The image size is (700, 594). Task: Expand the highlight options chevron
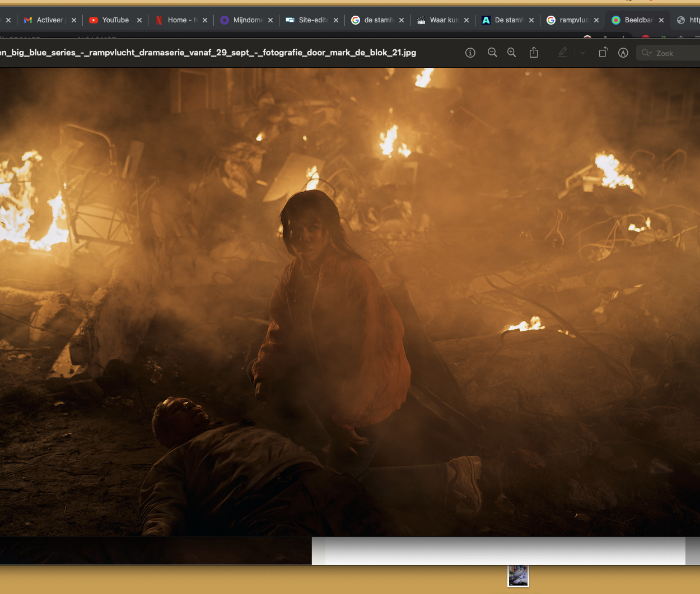click(x=582, y=53)
